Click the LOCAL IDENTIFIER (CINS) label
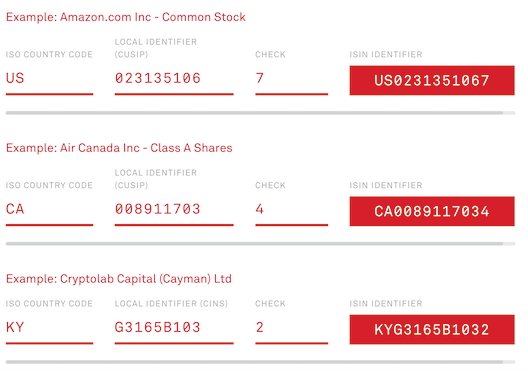 click(171, 304)
